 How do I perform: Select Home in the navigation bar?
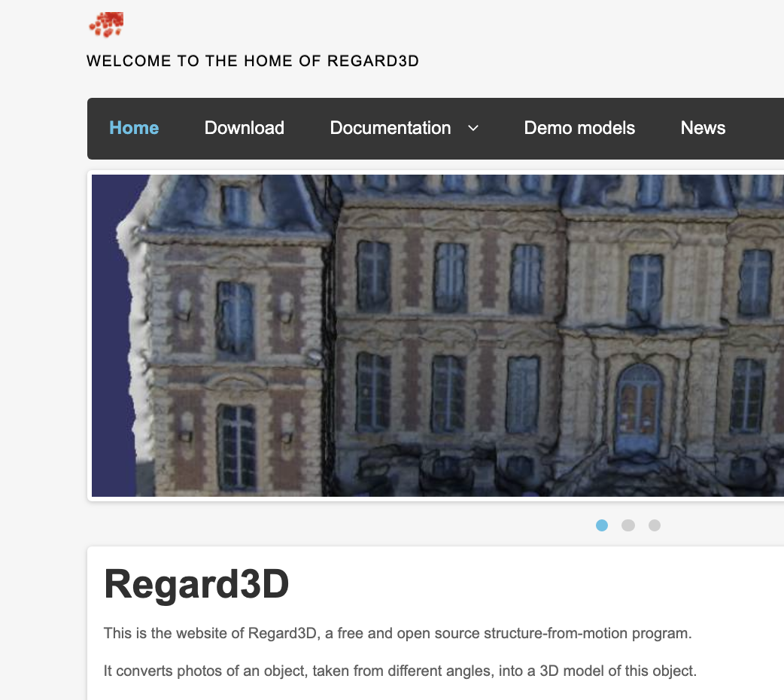pyautogui.click(x=134, y=128)
